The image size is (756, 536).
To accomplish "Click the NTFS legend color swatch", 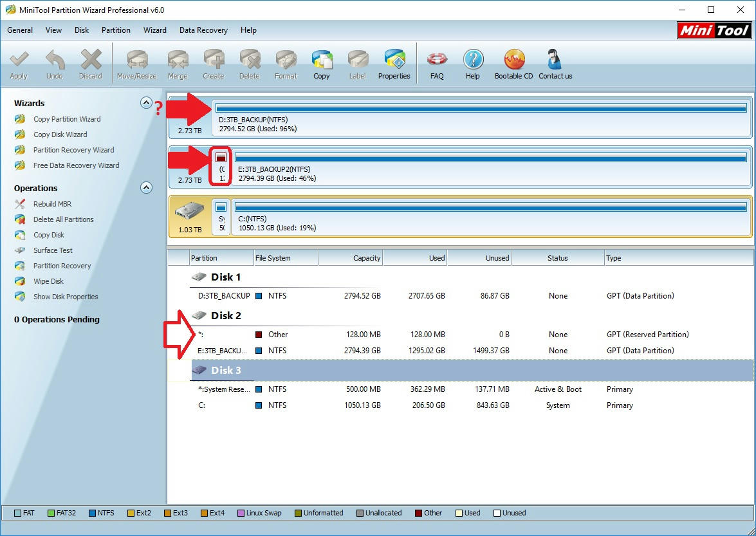I will (92, 513).
